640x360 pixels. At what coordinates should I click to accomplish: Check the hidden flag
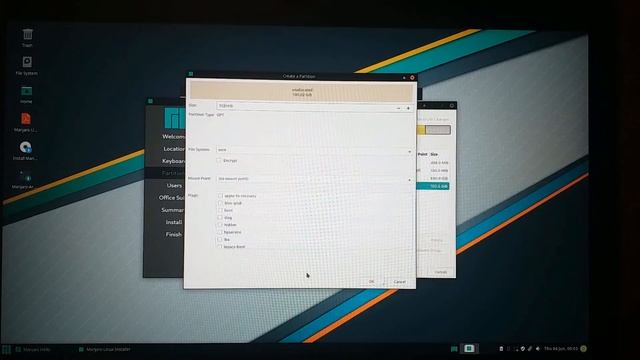(220, 224)
